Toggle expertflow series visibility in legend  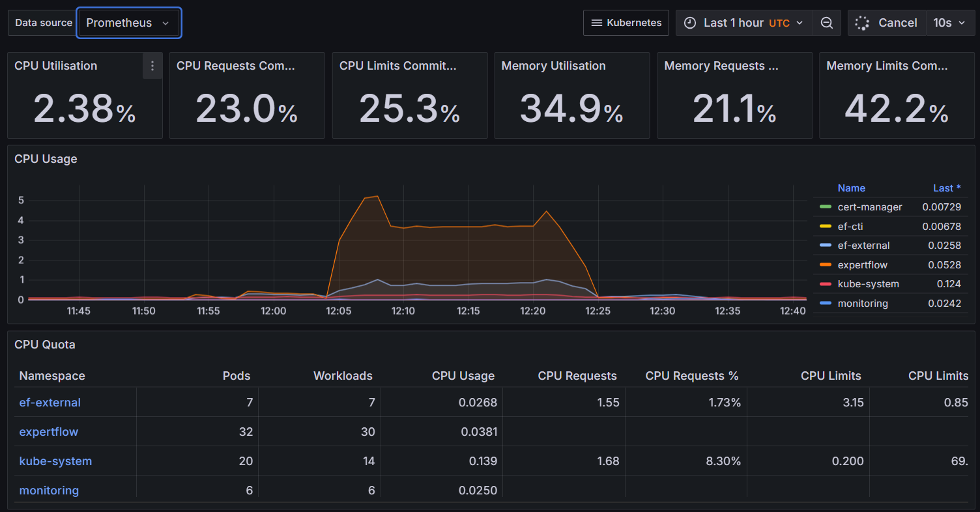[x=862, y=265]
